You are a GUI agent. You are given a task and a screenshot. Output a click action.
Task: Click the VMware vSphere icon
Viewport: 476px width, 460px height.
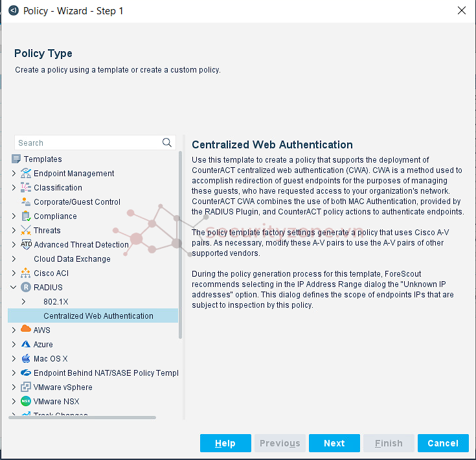pos(26,387)
